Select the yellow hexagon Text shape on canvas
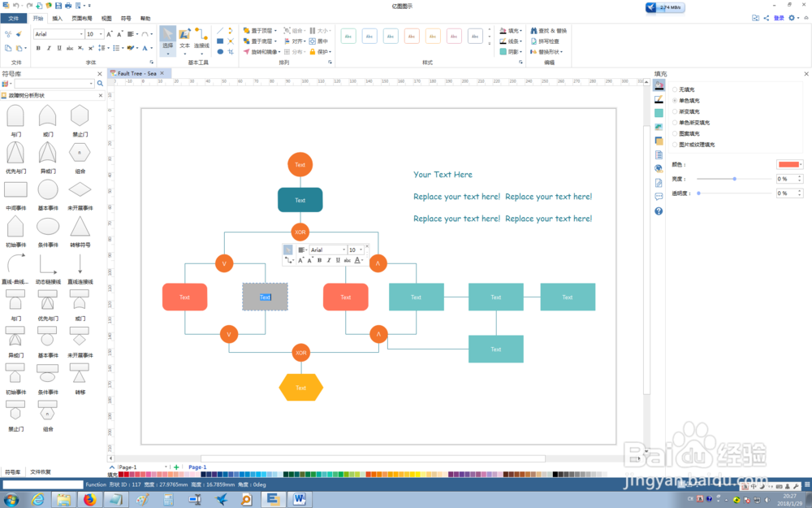The height and width of the screenshot is (508, 812). coord(301,388)
